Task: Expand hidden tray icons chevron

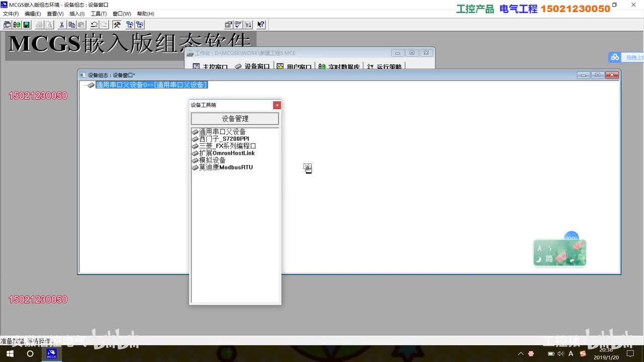Action: click(x=520, y=354)
